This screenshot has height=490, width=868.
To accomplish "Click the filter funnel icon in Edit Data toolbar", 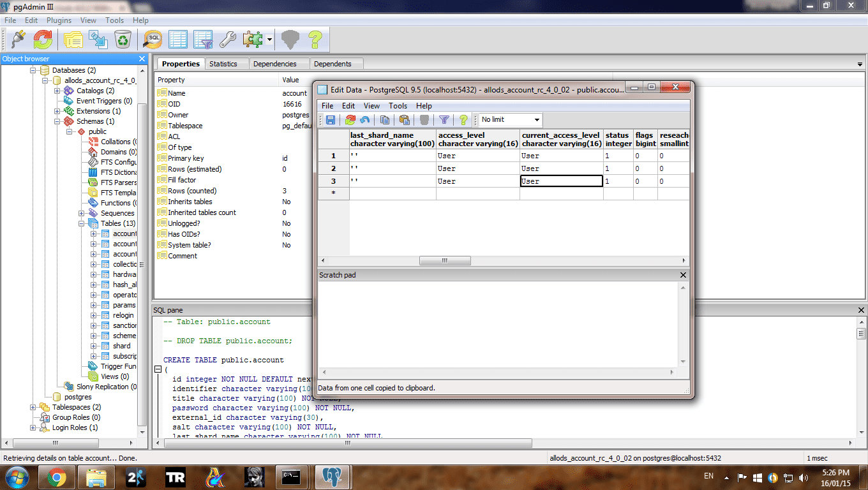I will [x=444, y=119].
